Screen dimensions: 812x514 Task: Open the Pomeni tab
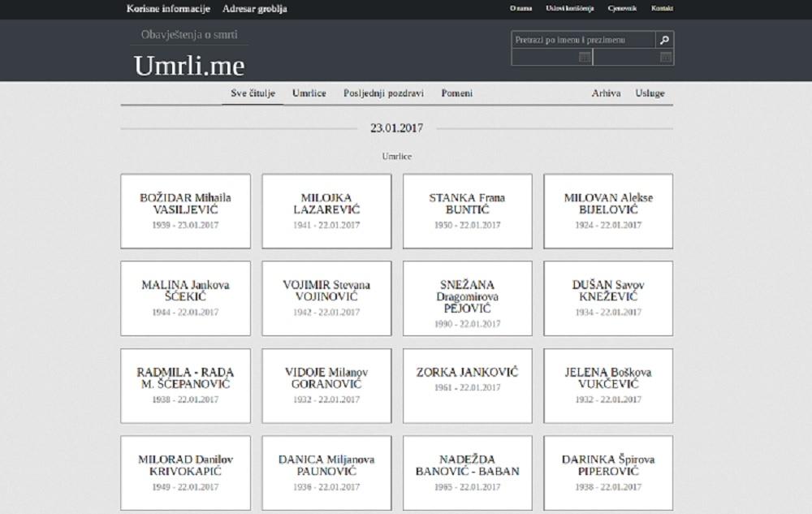pyautogui.click(x=457, y=93)
